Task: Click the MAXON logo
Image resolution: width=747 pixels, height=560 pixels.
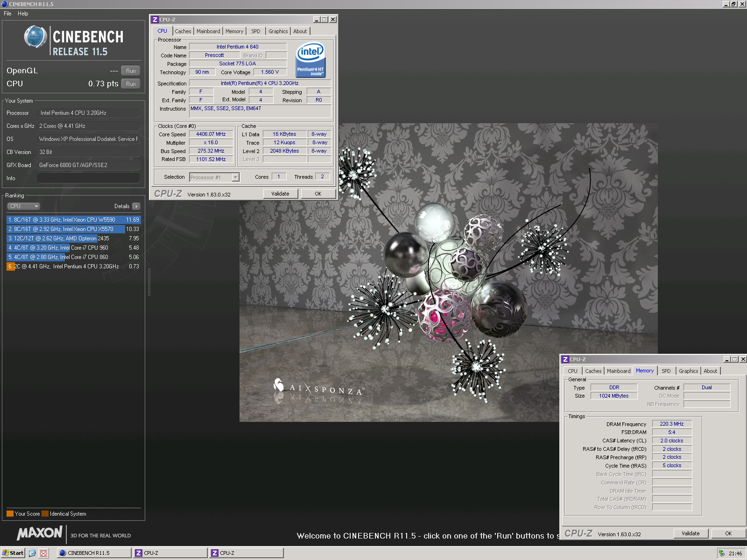Action: coord(40,533)
